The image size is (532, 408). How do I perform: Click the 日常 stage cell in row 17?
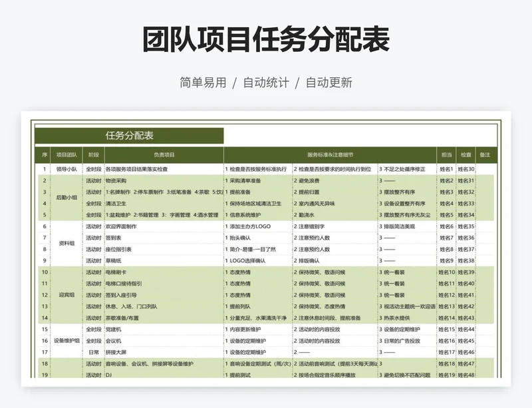pos(94,352)
